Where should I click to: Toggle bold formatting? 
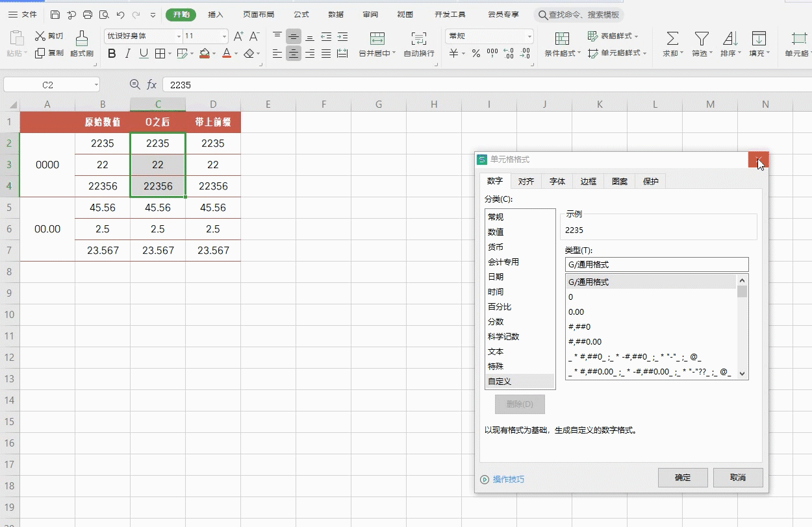tap(112, 54)
